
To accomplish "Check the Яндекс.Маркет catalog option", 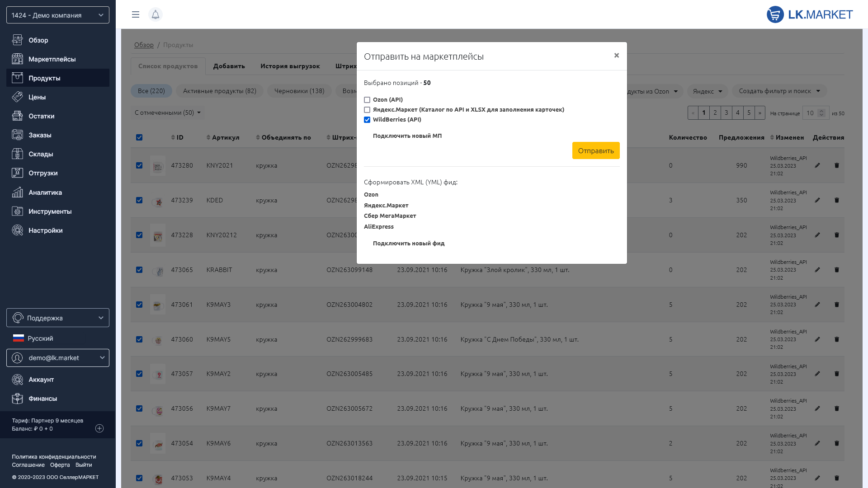I will [367, 110].
